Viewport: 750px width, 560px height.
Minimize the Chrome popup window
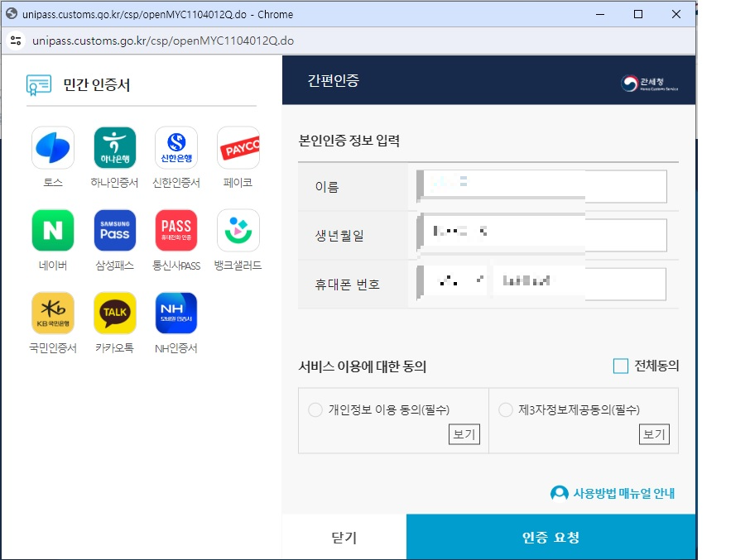[x=600, y=14]
